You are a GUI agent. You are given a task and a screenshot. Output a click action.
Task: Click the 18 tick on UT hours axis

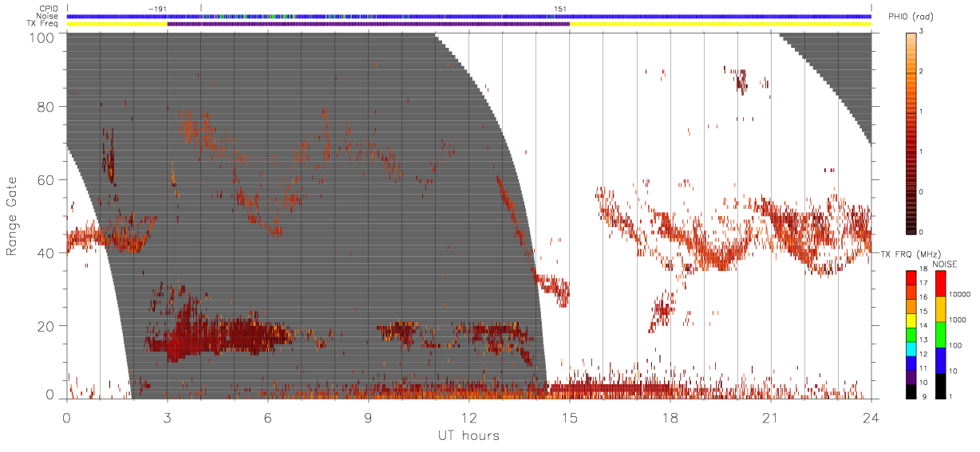tap(670, 417)
